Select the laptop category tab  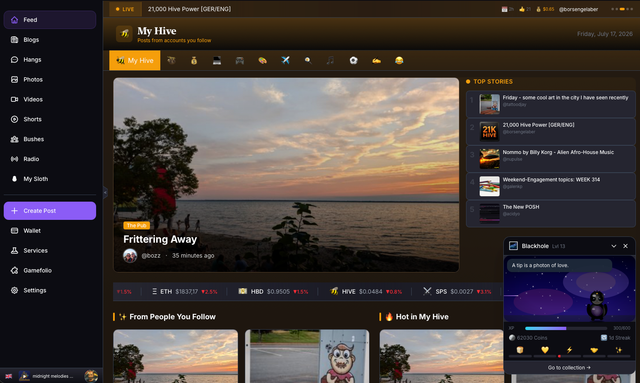[217, 60]
